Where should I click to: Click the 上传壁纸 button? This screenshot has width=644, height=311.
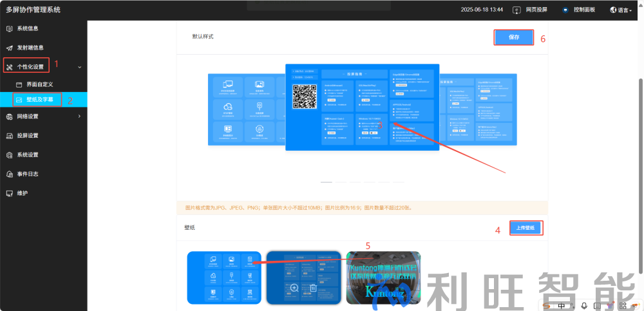(527, 228)
